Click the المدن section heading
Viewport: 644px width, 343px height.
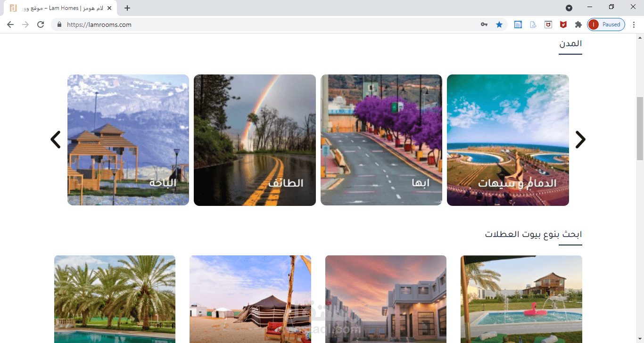pos(570,43)
